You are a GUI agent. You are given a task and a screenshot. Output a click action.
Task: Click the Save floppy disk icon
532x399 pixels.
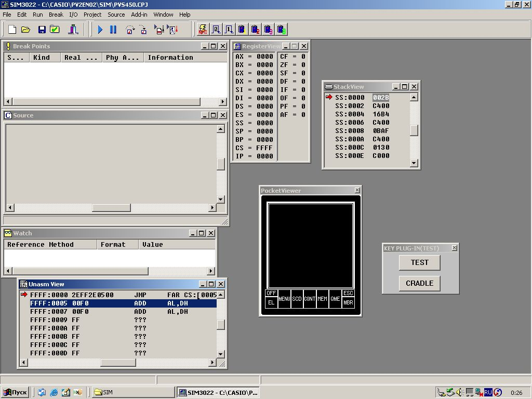[42, 30]
